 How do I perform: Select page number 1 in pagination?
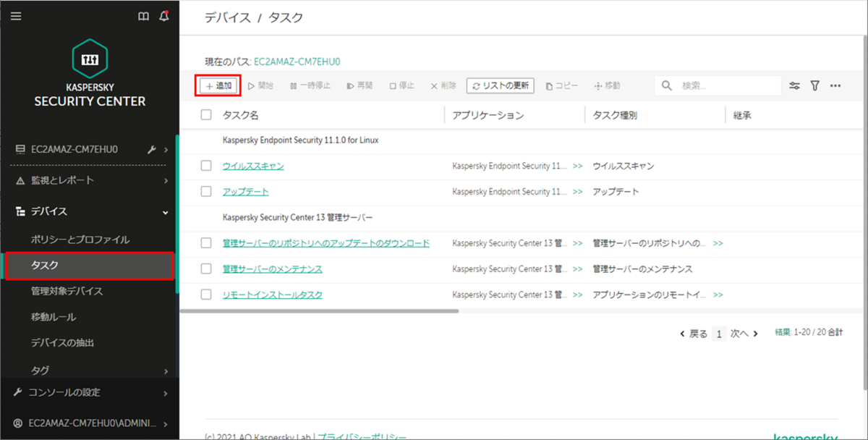click(719, 334)
